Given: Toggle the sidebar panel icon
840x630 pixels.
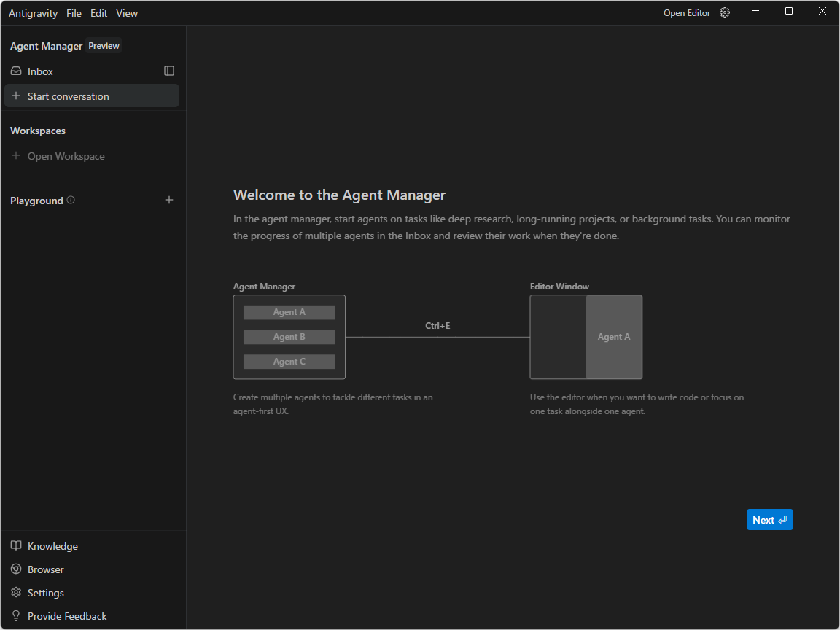Looking at the screenshot, I should [169, 71].
